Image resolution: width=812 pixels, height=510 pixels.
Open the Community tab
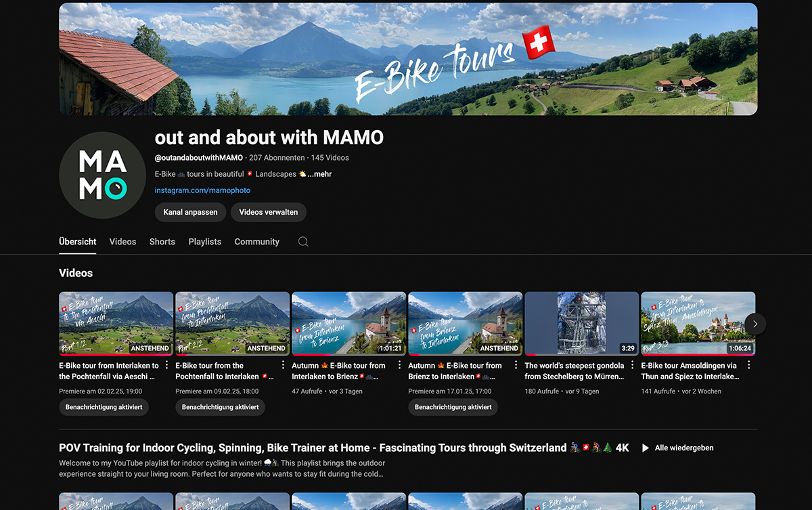point(257,242)
